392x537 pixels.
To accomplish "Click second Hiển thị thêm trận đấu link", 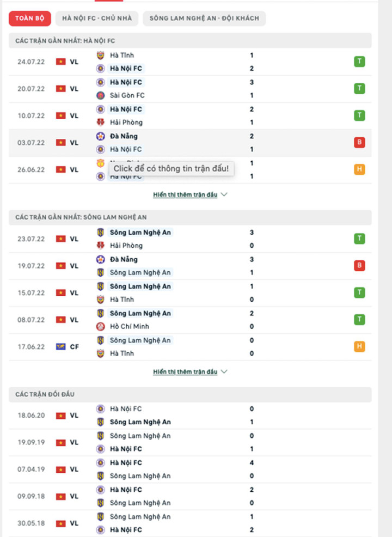I will pos(185,371).
